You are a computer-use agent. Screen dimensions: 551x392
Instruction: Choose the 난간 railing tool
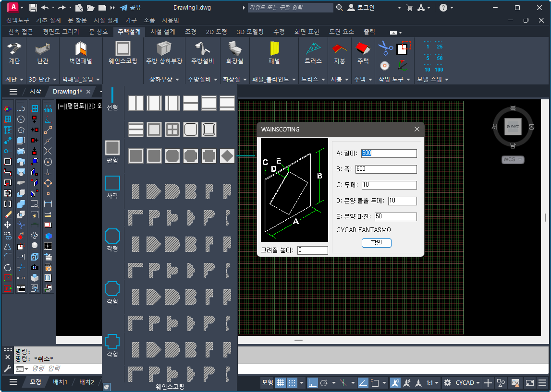tap(43, 52)
